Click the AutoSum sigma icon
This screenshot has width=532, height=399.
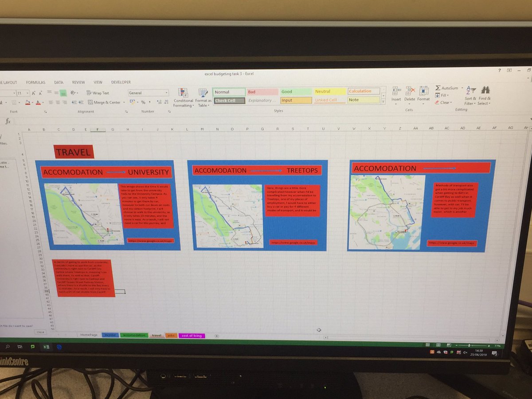coord(438,88)
